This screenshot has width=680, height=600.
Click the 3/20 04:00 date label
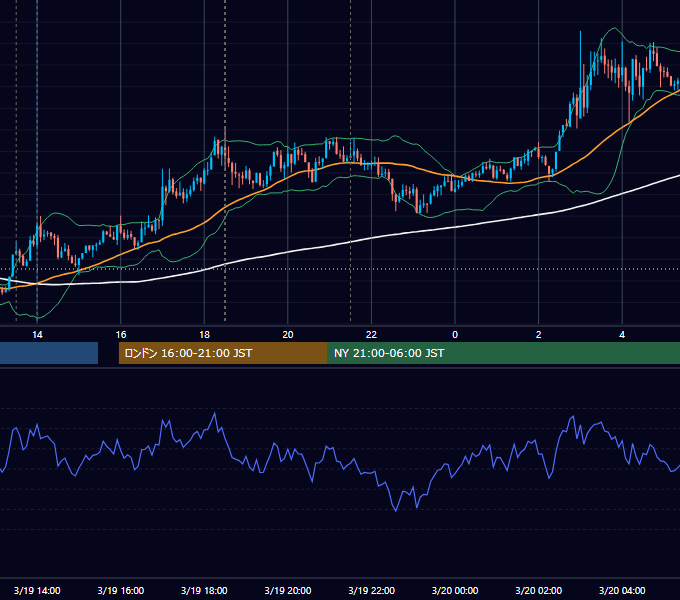click(x=622, y=590)
